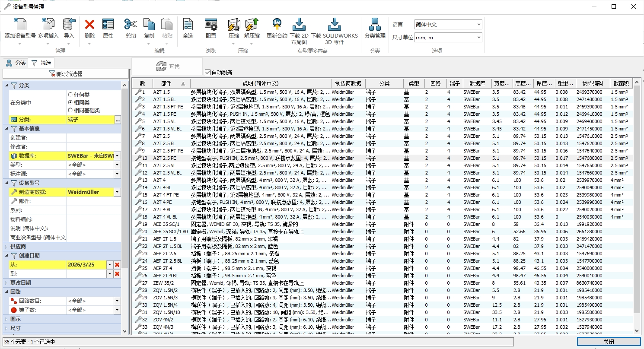Toggle the 自动刷新 checkbox
Viewport: 644px width, 349px height.
208,73
